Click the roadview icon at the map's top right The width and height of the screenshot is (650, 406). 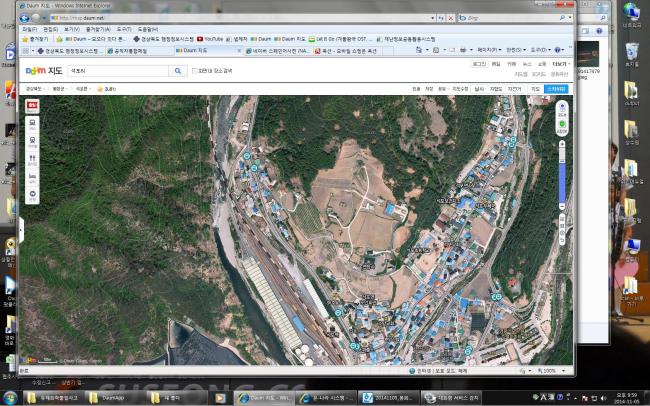click(x=562, y=109)
